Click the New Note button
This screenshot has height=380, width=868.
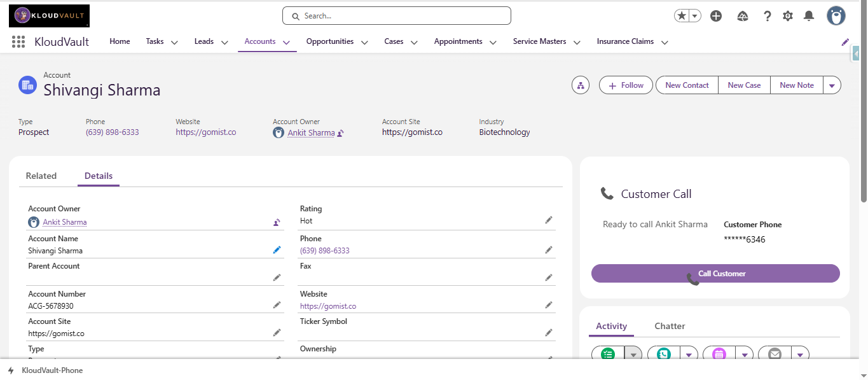pyautogui.click(x=797, y=85)
